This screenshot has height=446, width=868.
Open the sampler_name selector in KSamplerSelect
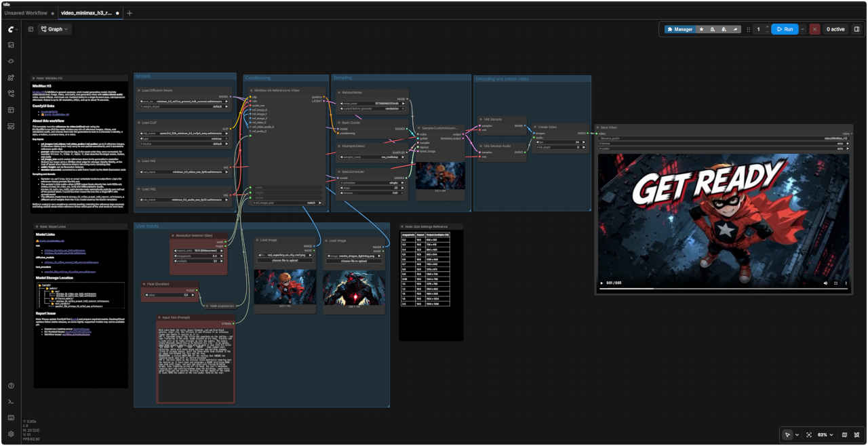[x=373, y=157]
